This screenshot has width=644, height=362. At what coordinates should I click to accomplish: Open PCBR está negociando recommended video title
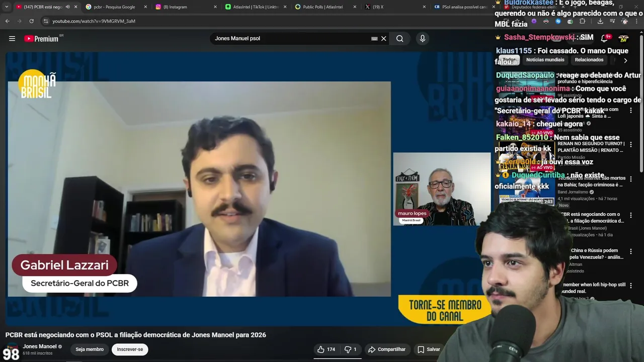(x=592, y=218)
